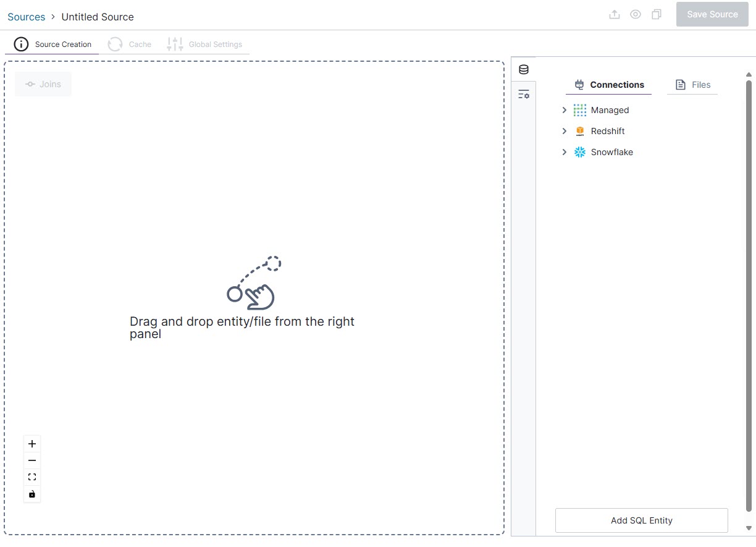Click the Redshift database icon
Image resolution: width=756 pixels, height=547 pixels.
pos(579,130)
